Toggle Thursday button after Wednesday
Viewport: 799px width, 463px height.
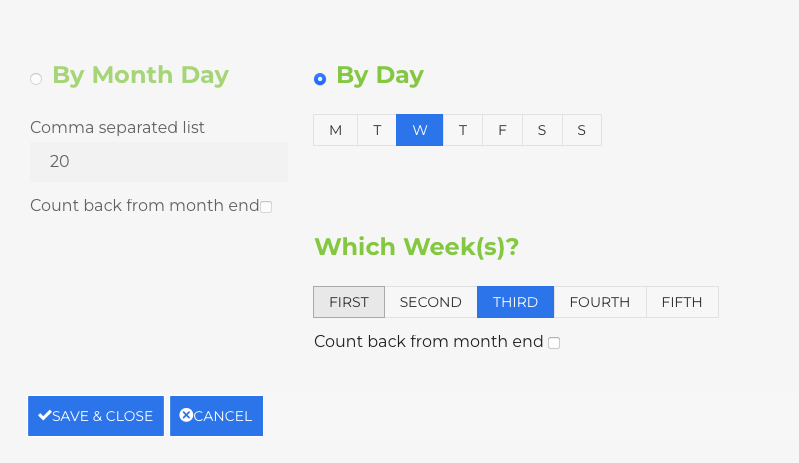(x=463, y=130)
